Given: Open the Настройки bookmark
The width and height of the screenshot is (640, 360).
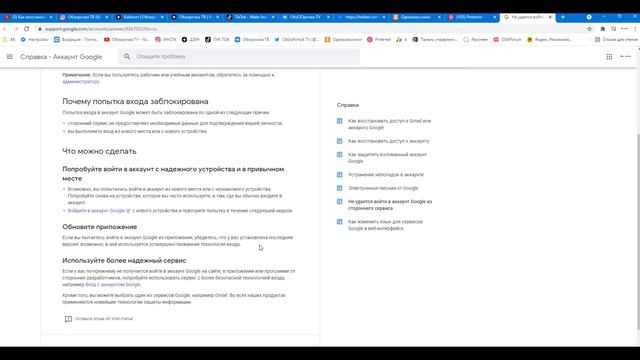Looking at the screenshot, I should tap(34, 40).
